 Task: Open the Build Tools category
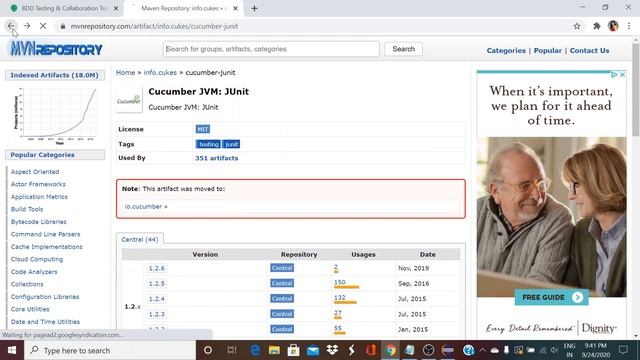point(27,209)
